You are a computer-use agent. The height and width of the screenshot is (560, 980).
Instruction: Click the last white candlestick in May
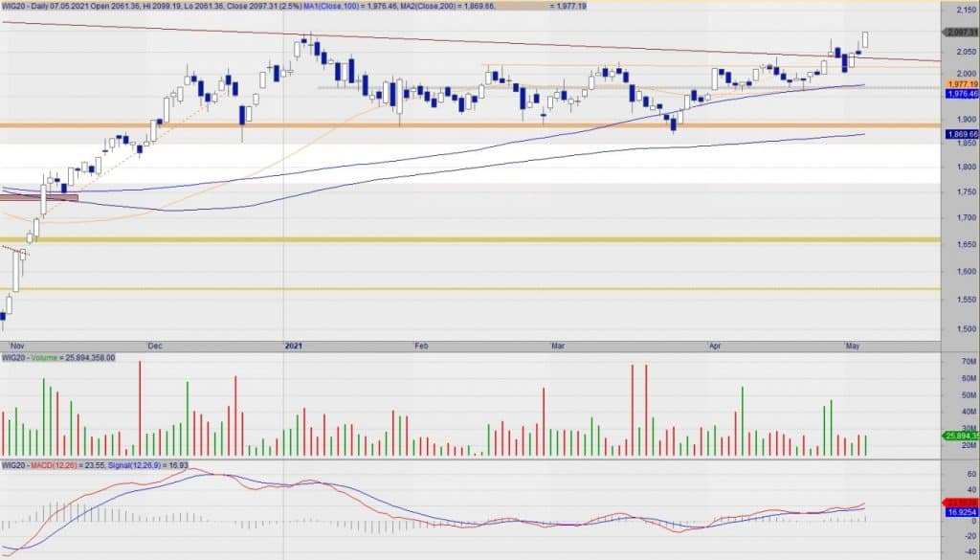click(865, 39)
